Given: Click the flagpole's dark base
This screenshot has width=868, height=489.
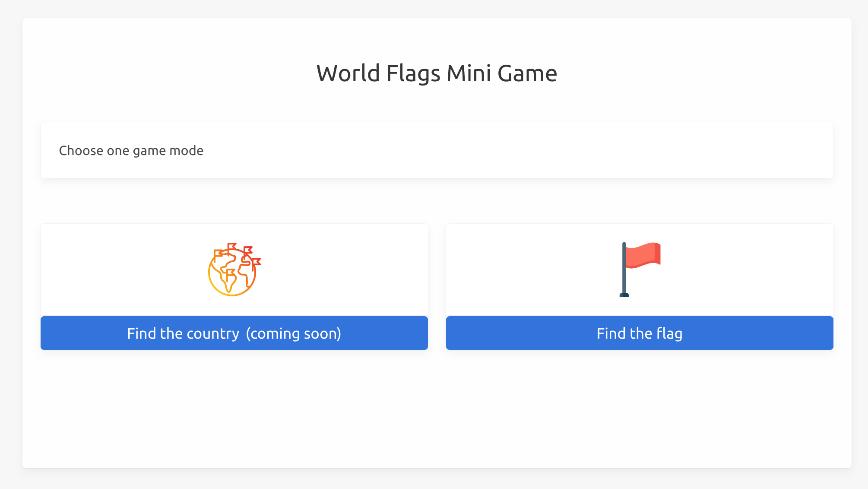Looking at the screenshot, I should (624, 295).
